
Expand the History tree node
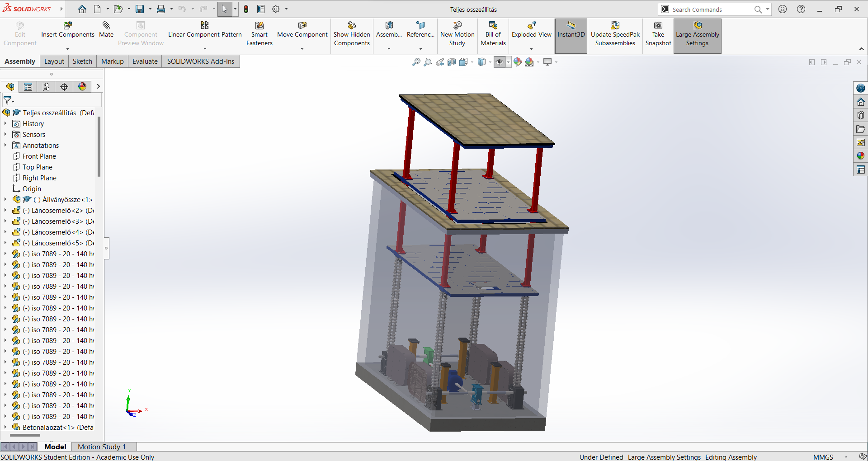pyautogui.click(x=5, y=124)
